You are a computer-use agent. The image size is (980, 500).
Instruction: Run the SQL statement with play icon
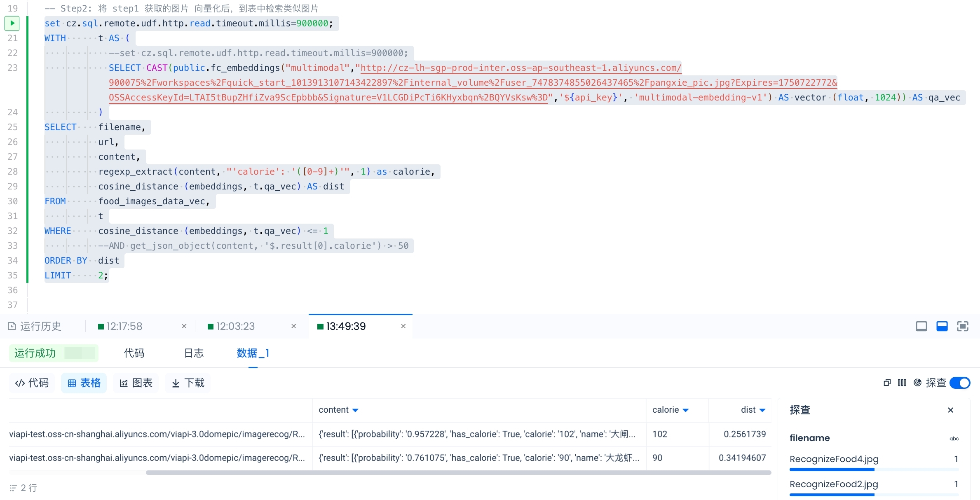tap(12, 23)
